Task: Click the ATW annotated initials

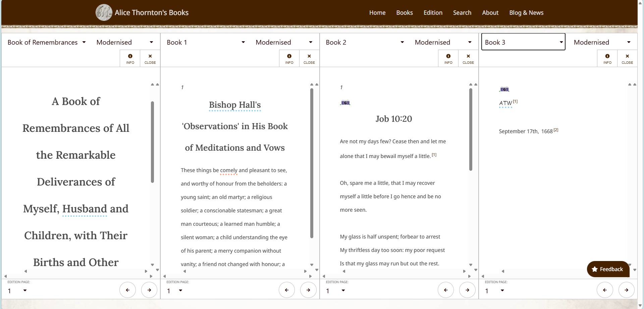Action: coord(505,103)
